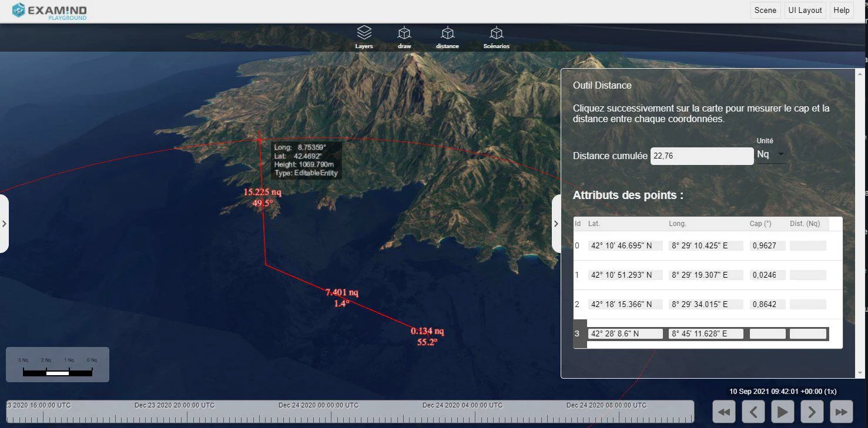Click the latitude field of point 0

click(625, 245)
